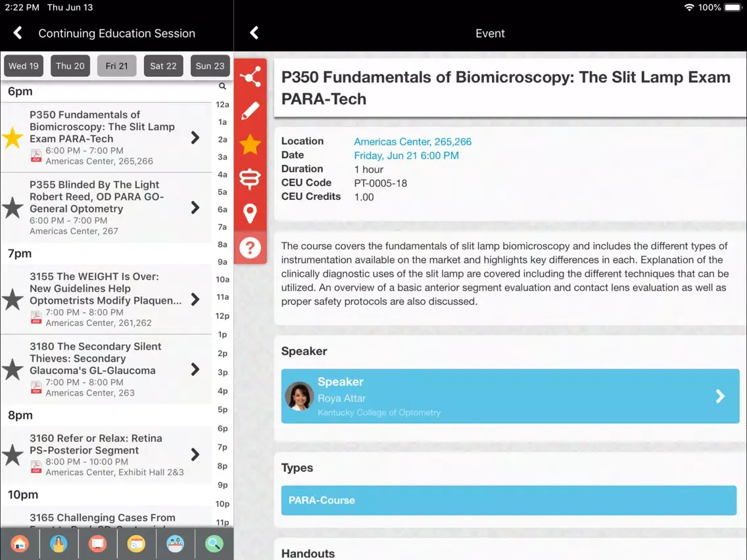The width and height of the screenshot is (747, 560).
Task: Switch to Sat 22 date tab
Action: click(163, 66)
